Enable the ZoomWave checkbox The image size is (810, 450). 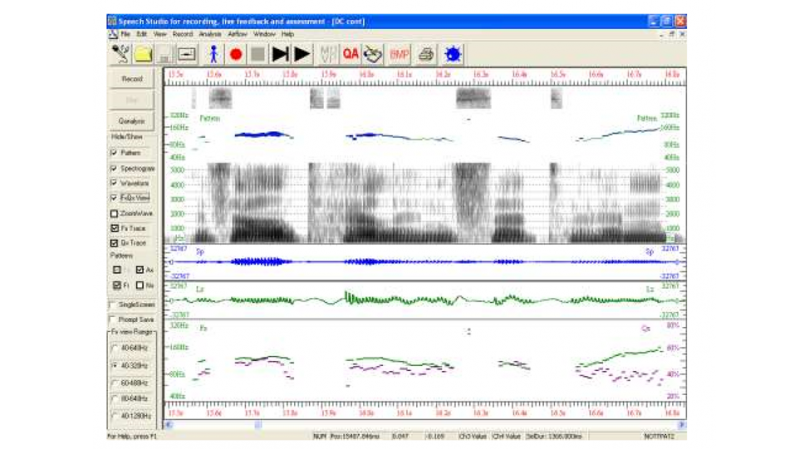coord(112,213)
